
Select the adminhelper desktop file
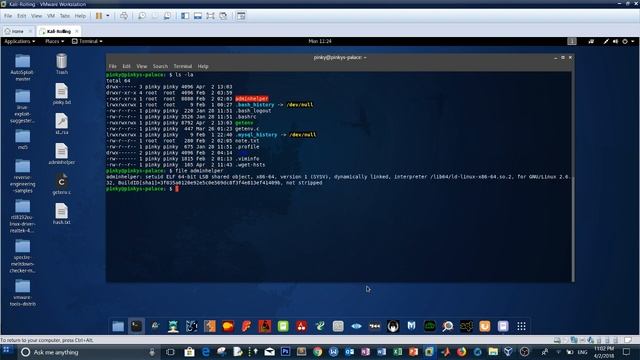click(x=62, y=154)
